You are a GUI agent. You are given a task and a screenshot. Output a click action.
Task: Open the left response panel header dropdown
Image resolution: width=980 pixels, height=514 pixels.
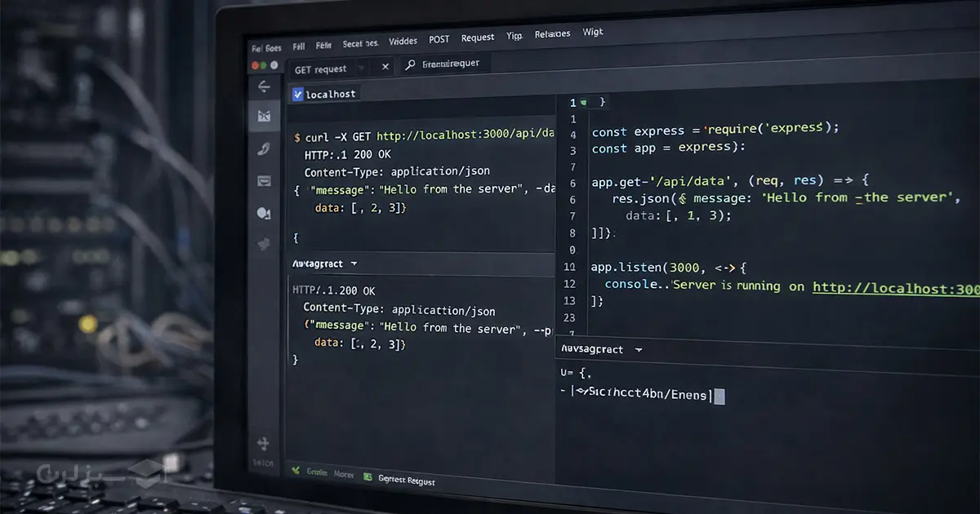click(354, 264)
